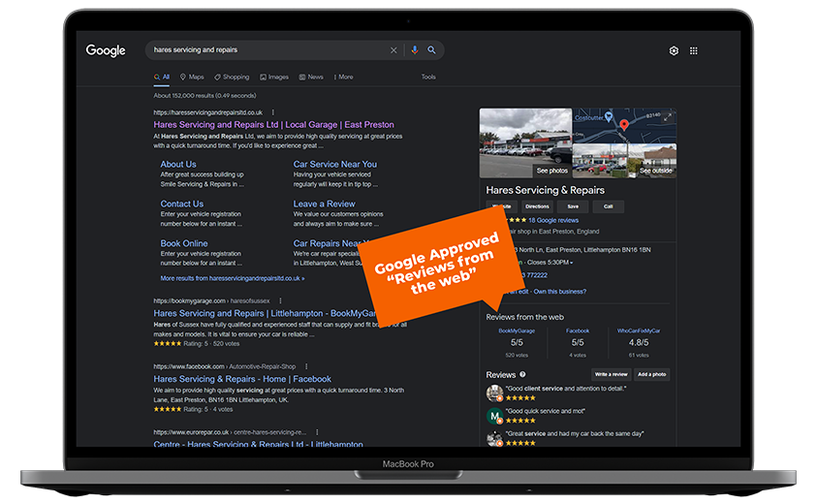Open options dots beside eurorepar.co.uk URL
The width and height of the screenshot is (817, 504).
click(317, 432)
